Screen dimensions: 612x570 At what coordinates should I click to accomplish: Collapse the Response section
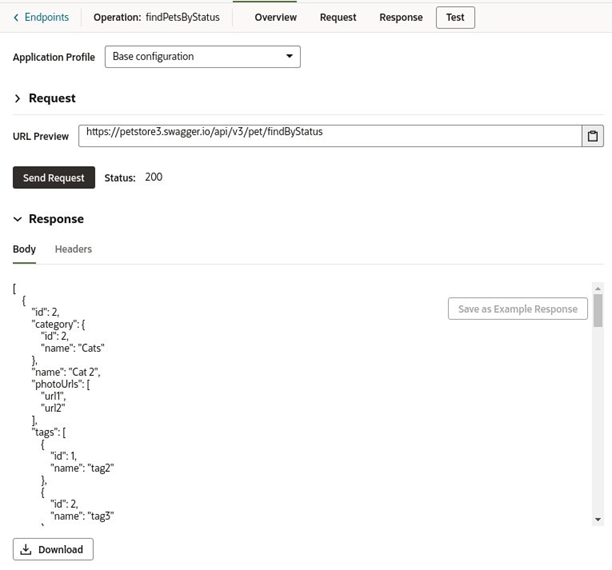pos(17,219)
